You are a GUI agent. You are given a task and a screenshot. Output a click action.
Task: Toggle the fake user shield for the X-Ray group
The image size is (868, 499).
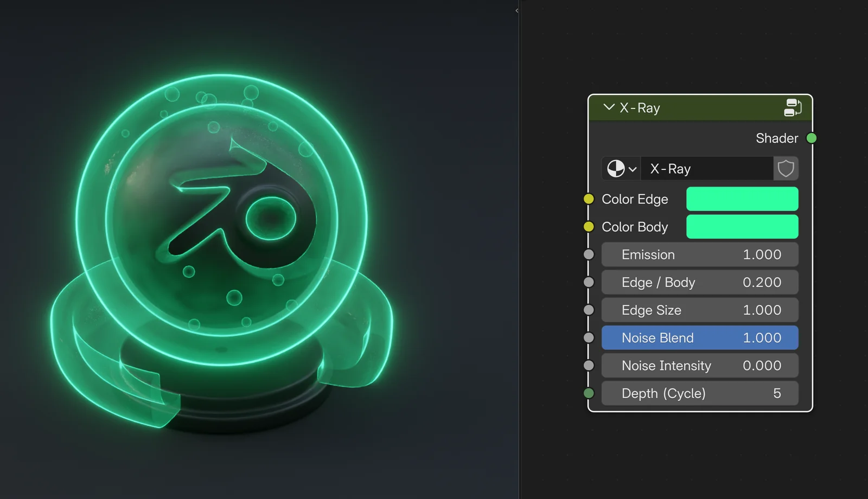pyautogui.click(x=786, y=168)
